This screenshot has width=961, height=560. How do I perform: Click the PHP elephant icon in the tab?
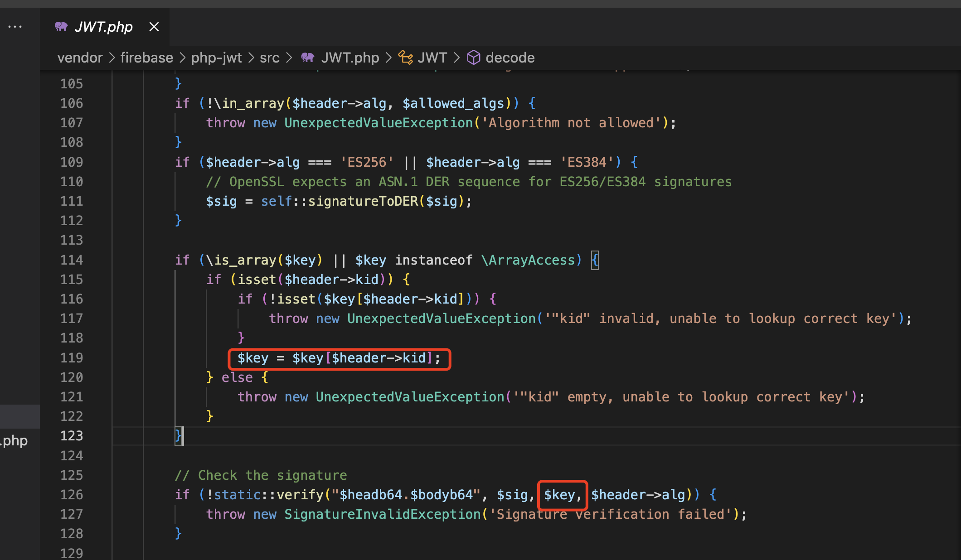point(61,27)
